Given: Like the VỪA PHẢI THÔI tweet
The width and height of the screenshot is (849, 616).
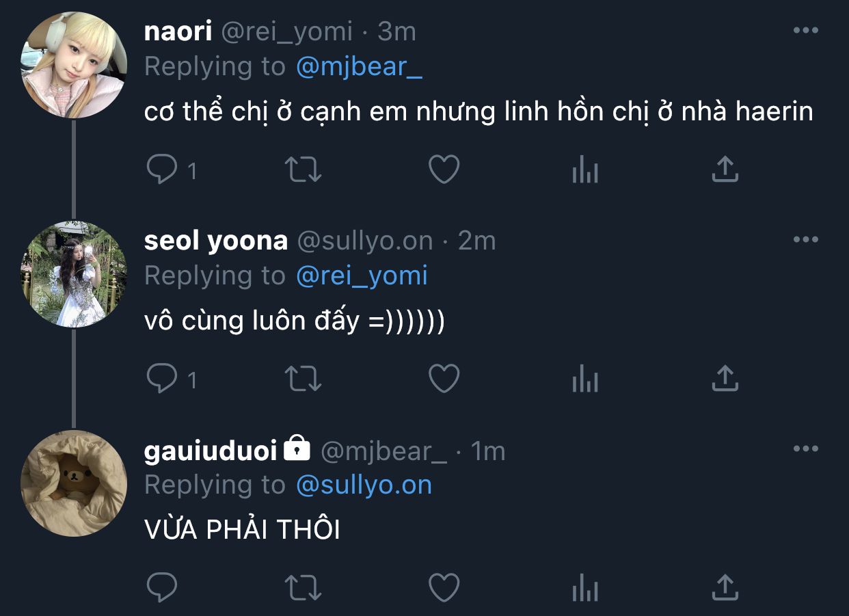Looking at the screenshot, I should 444,587.
